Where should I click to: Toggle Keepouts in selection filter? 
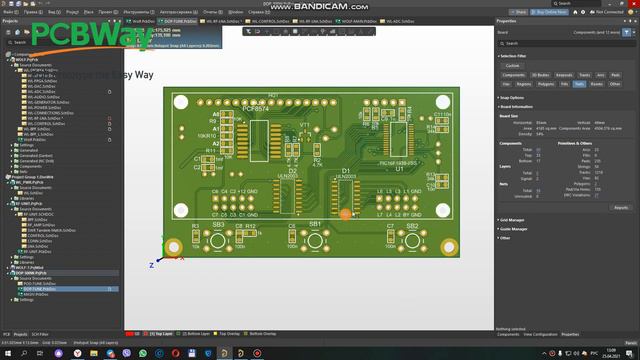pos(564,75)
